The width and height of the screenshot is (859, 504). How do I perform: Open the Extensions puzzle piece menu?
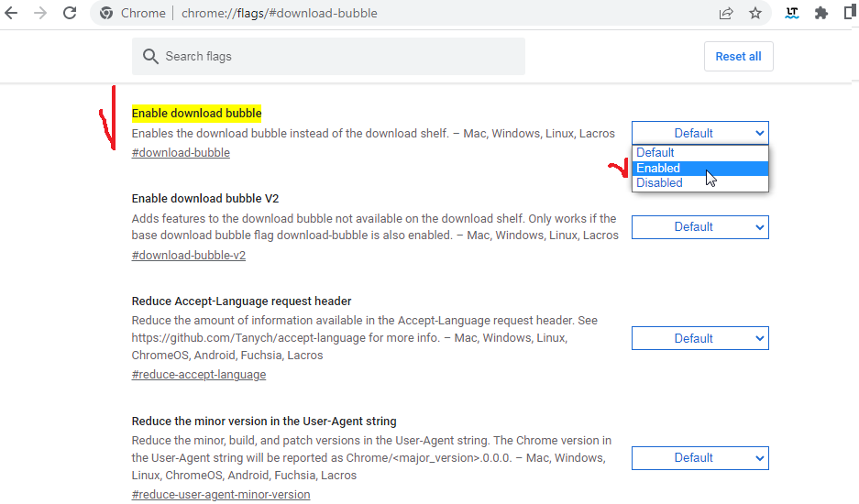point(821,14)
